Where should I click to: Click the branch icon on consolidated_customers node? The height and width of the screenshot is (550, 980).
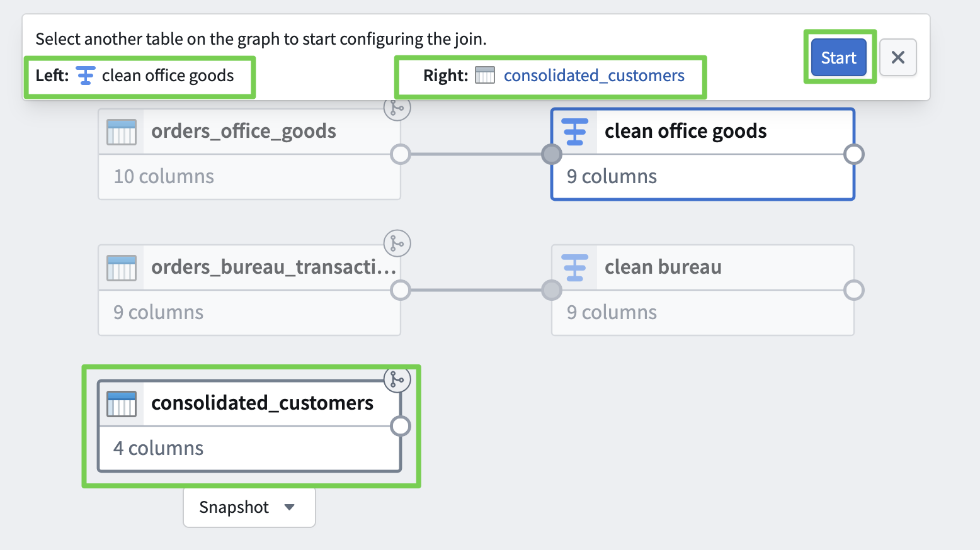pos(397,379)
